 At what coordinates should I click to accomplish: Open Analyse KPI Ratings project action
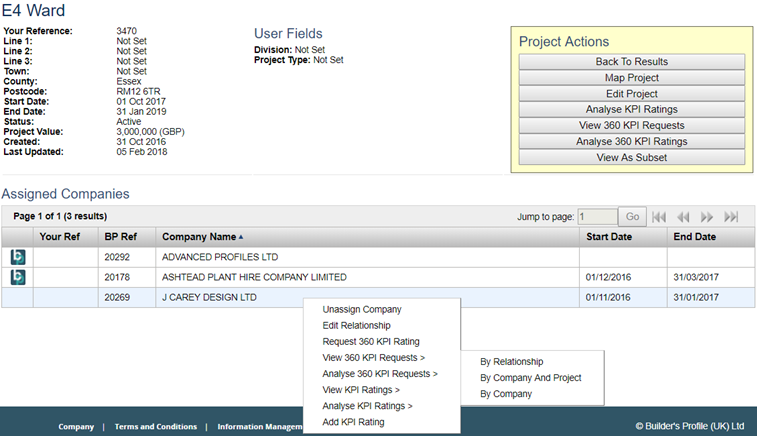coord(631,109)
